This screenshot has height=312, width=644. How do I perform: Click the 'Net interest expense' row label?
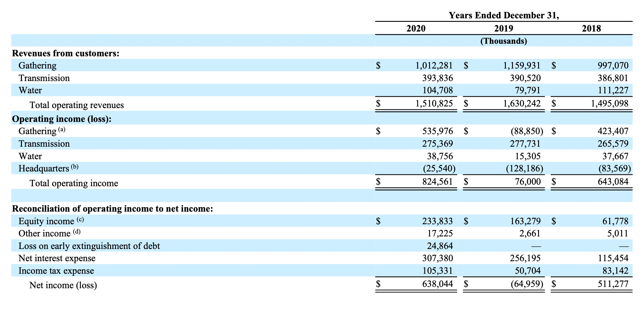57,258
